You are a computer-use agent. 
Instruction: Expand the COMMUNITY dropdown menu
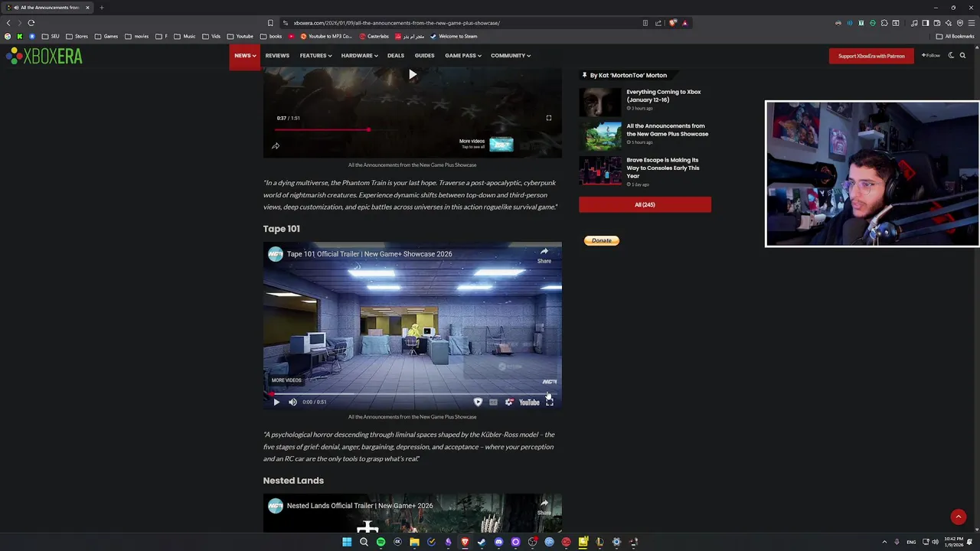511,55
